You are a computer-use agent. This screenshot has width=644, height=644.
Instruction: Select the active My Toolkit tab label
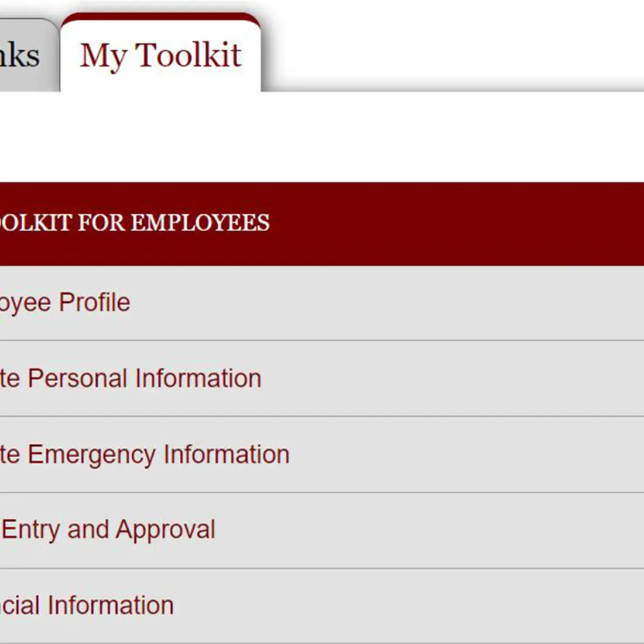click(161, 56)
